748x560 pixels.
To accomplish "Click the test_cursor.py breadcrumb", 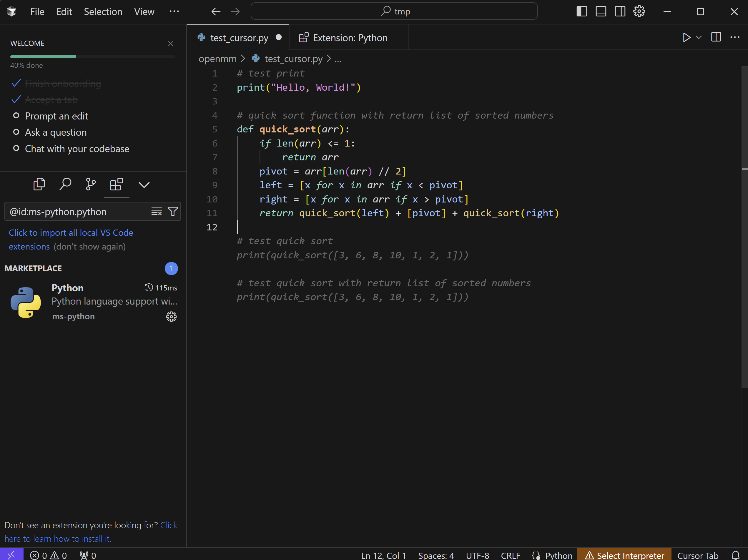I will click(293, 59).
